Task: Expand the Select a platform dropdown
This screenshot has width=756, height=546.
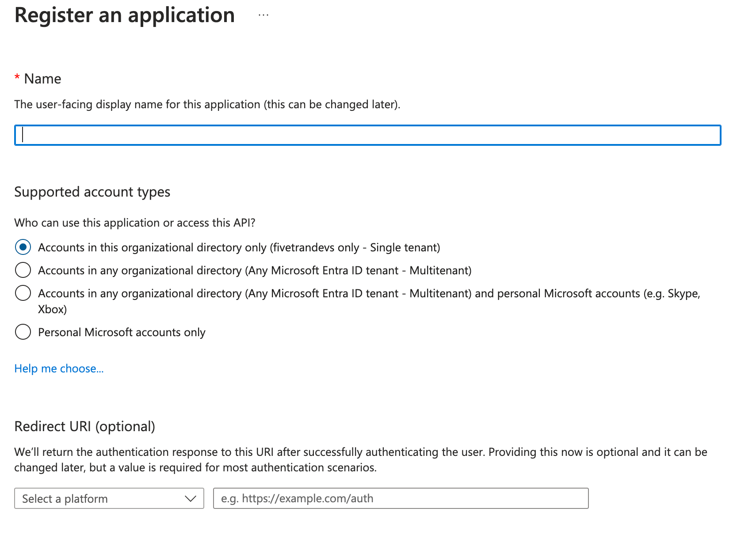Action: (109, 498)
